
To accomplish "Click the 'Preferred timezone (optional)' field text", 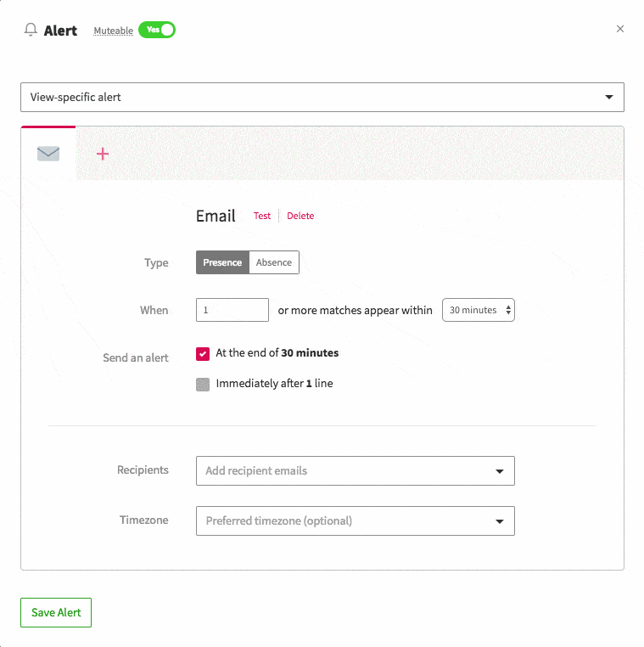I will [279, 520].
